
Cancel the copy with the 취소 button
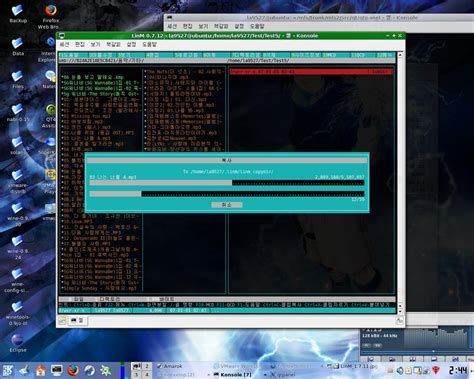[227, 205]
